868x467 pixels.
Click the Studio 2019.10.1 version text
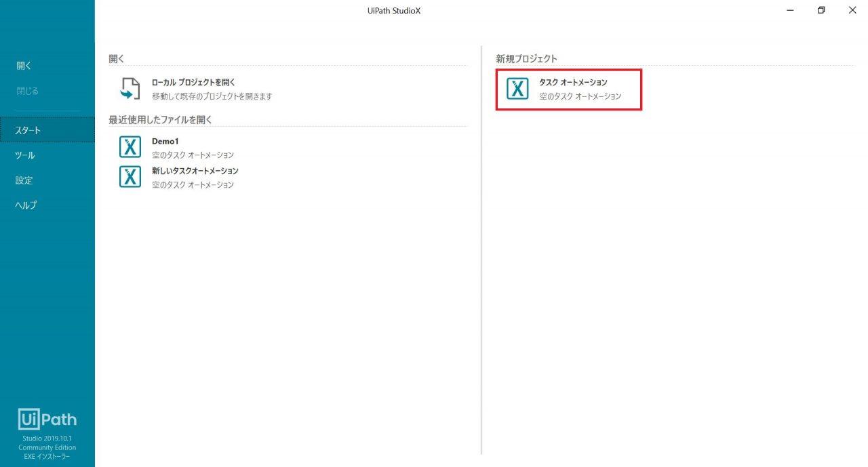pyautogui.click(x=47, y=439)
